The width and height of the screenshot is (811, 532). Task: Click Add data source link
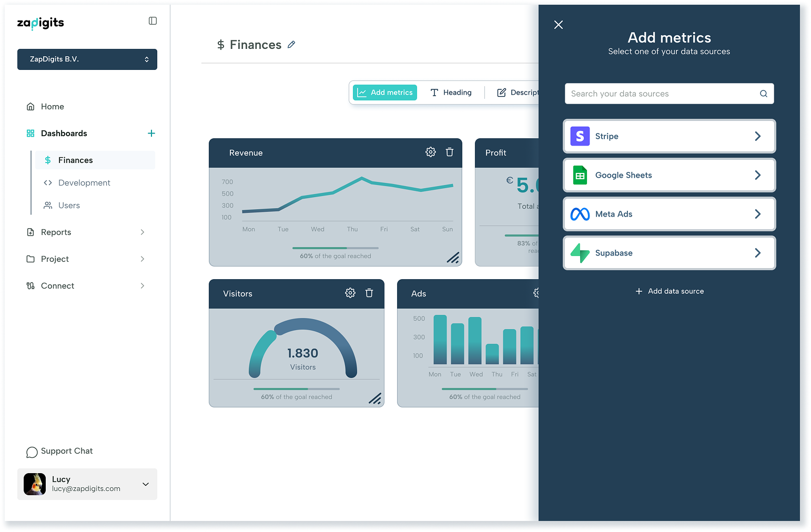point(669,291)
